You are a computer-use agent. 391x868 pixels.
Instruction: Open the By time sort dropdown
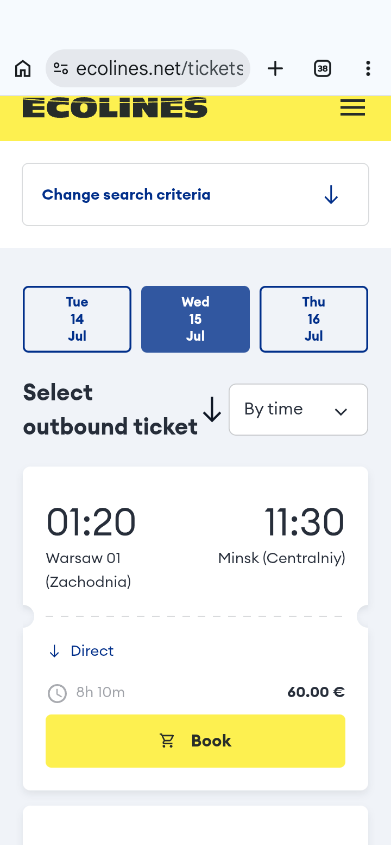(x=298, y=410)
